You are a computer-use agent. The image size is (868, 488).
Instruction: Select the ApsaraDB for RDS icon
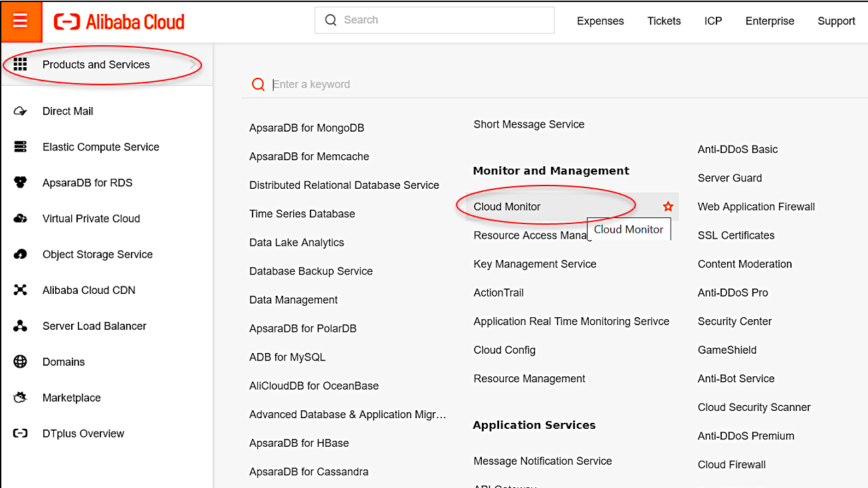(x=21, y=182)
